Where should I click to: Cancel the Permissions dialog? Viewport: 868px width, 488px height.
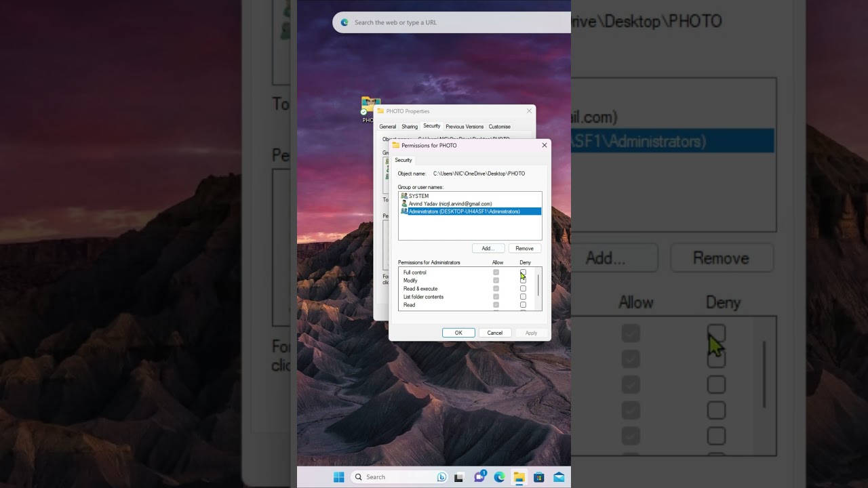coord(495,333)
